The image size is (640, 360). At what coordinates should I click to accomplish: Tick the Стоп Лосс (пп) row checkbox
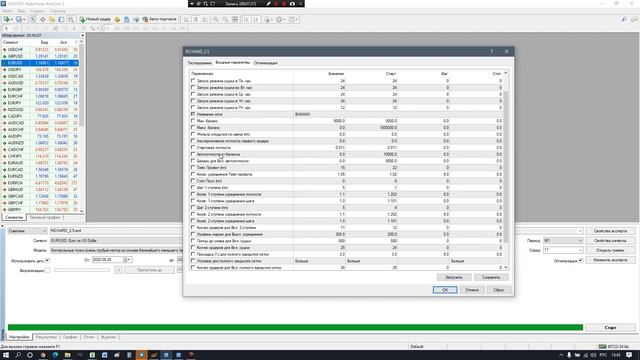193,181
